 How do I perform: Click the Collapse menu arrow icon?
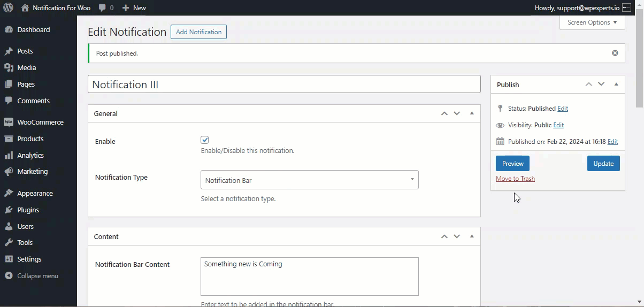point(9,276)
